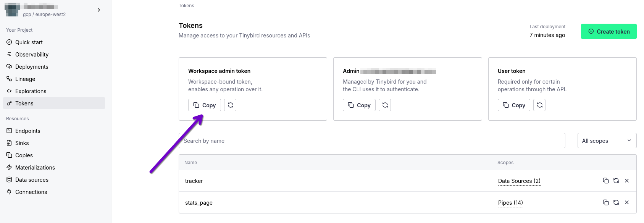Go to Endpoints in Resources
The width and height of the screenshot is (644, 223).
(27, 131)
